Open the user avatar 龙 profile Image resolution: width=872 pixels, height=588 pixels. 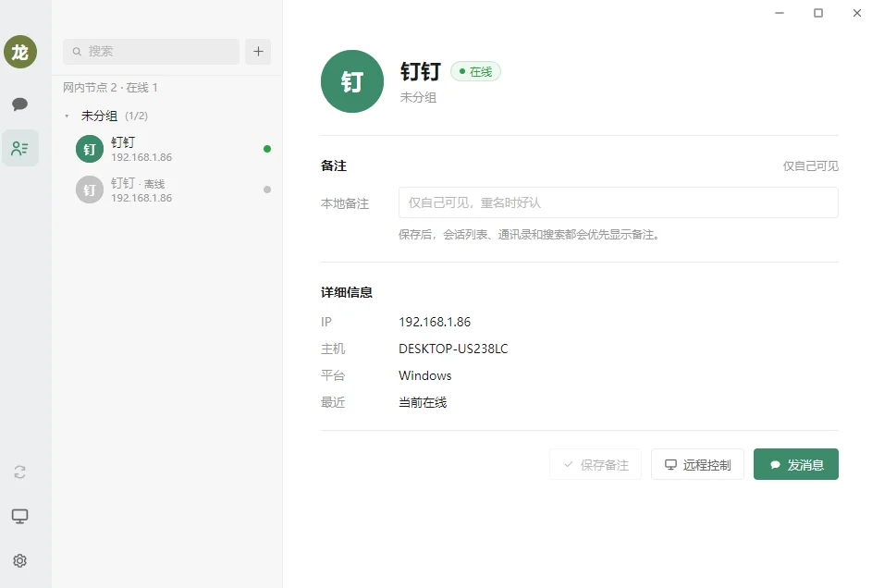(x=20, y=53)
